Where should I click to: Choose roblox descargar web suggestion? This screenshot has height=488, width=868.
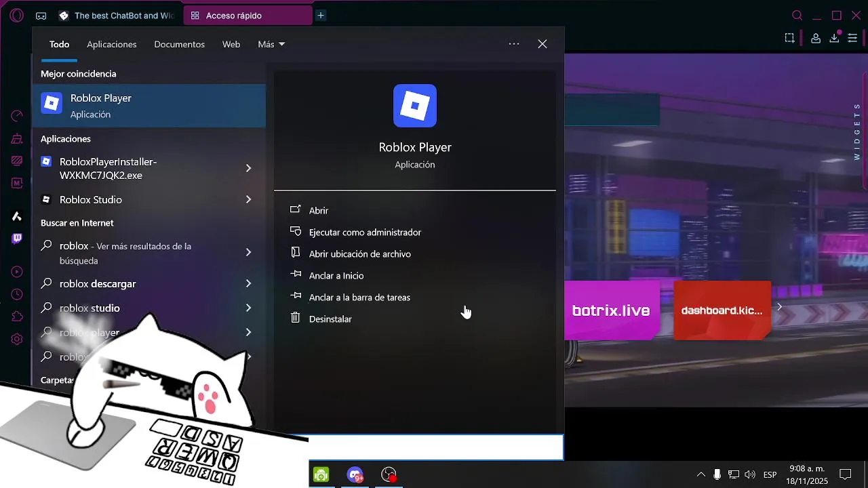click(132, 283)
